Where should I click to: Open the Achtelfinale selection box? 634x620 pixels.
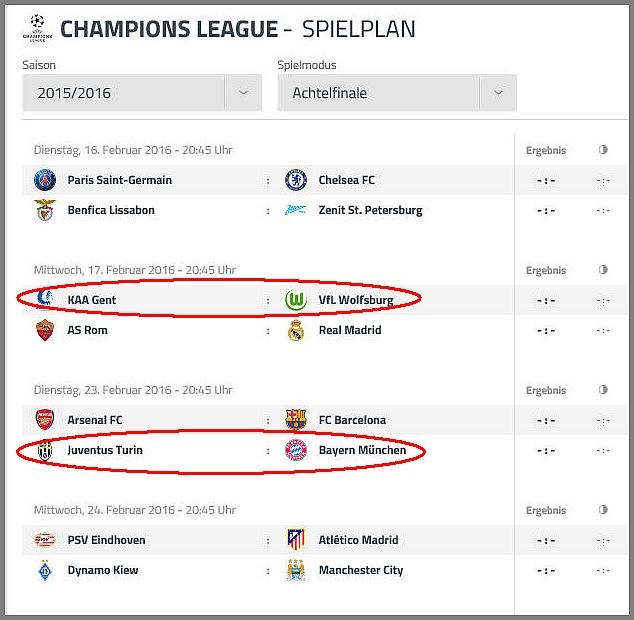397,93
